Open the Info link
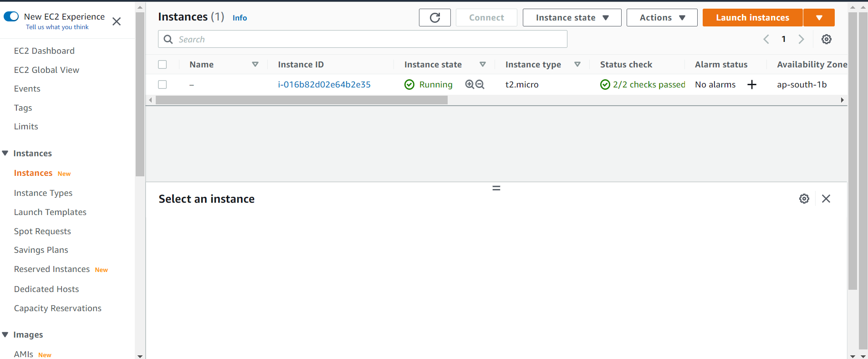The width and height of the screenshot is (868, 359). 240,18
